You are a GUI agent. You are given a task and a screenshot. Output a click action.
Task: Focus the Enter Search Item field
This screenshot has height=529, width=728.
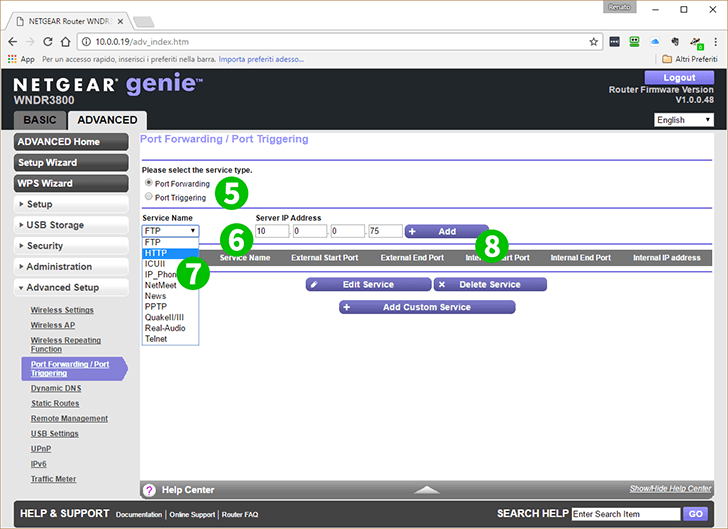coord(626,514)
